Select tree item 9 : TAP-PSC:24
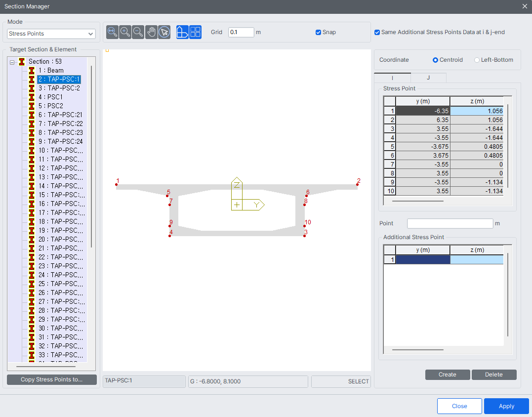Image resolution: width=532 pixels, height=417 pixels. click(60, 141)
